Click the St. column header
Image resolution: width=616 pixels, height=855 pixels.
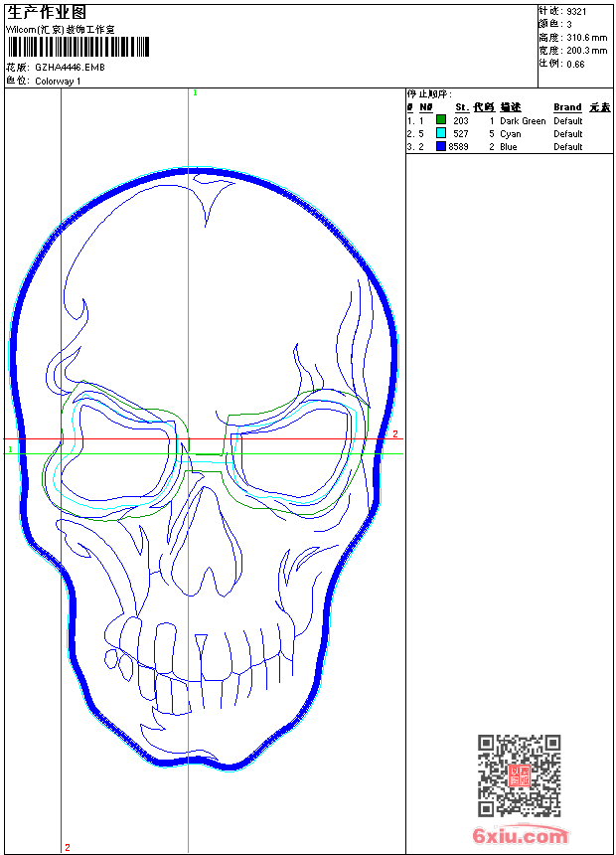[x=461, y=106]
